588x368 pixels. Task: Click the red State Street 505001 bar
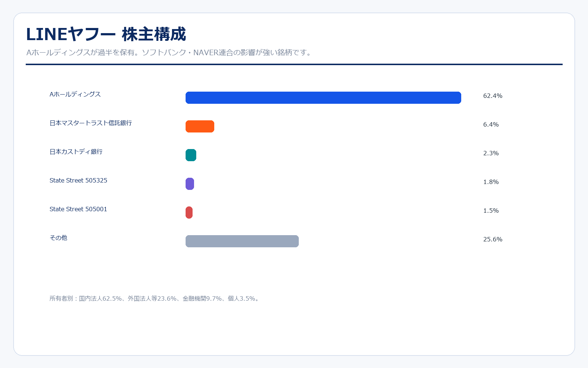coord(189,212)
